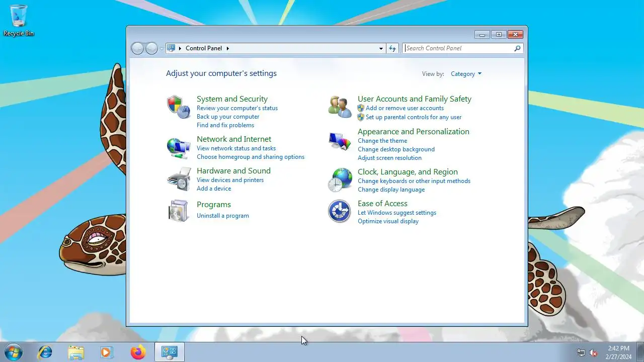
Task: Minimize the Control Panel window
Action: (482, 35)
